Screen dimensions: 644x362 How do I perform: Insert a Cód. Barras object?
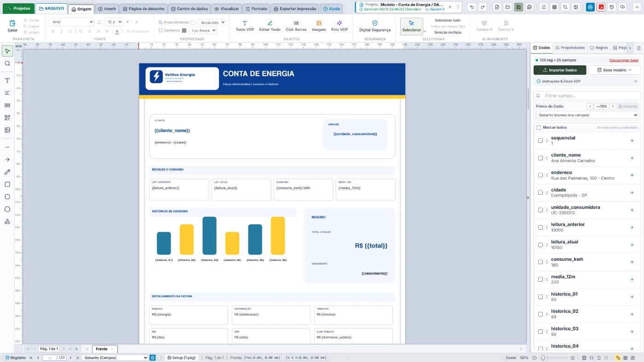[x=296, y=26]
